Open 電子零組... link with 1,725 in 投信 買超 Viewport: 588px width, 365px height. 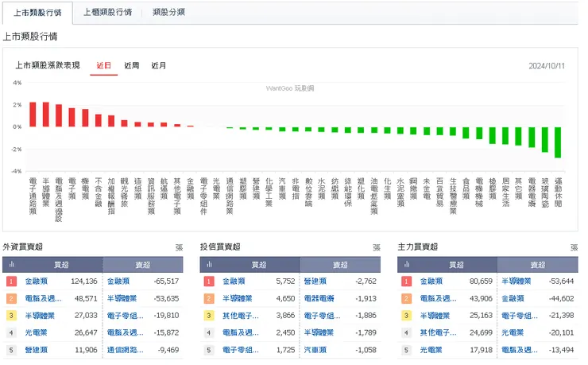pyautogui.click(x=241, y=350)
